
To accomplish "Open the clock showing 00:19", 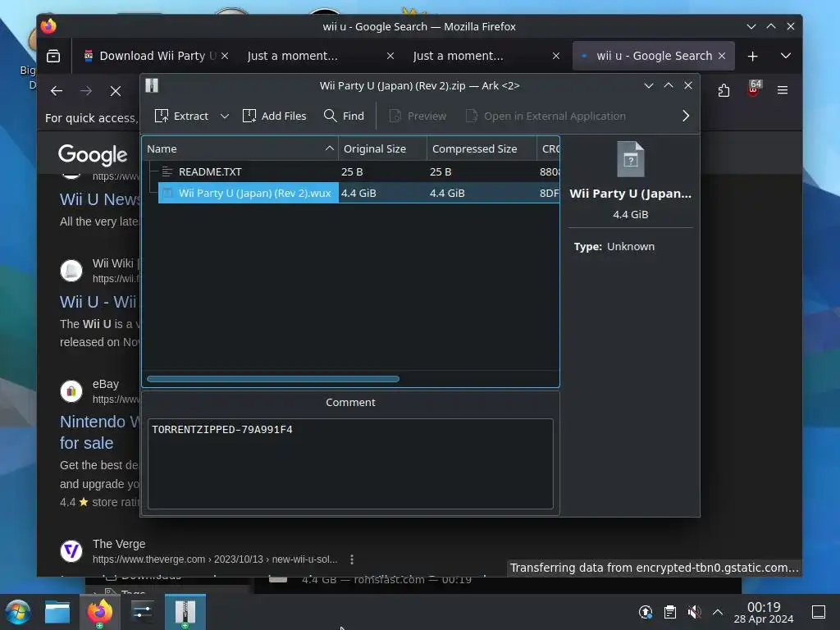I will [x=764, y=612].
